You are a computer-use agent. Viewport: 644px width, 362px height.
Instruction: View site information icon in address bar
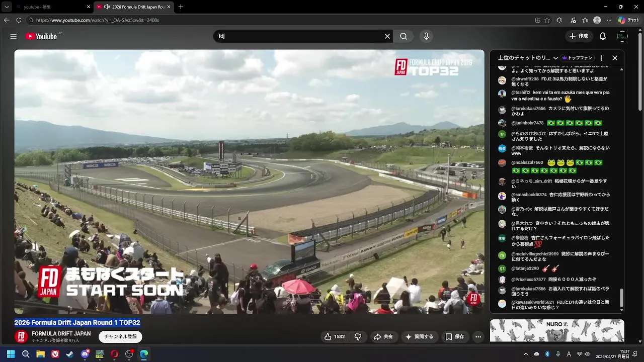(31, 20)
